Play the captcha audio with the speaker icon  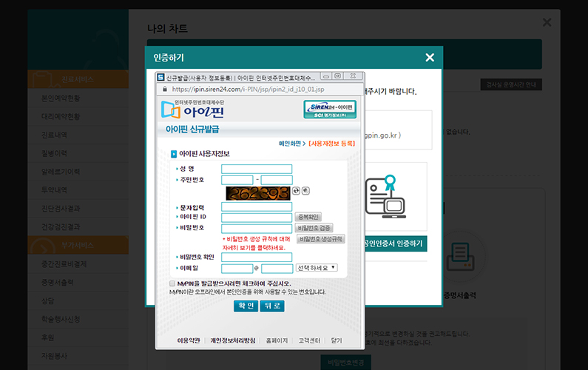pos(305,191)
